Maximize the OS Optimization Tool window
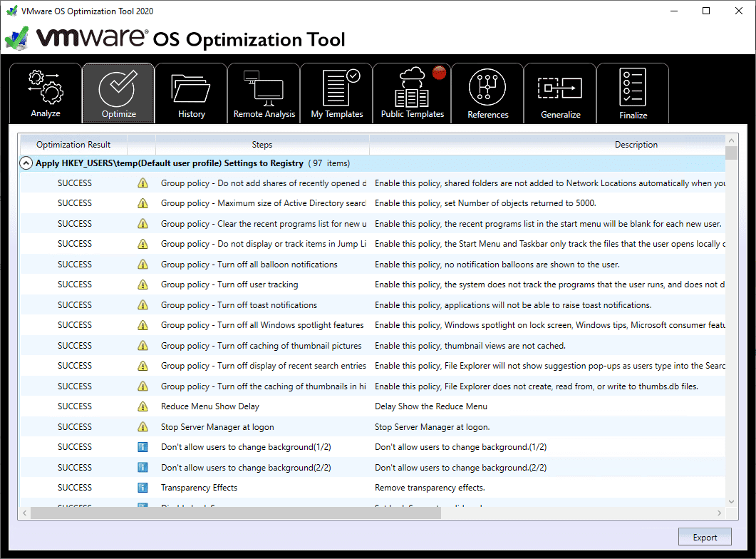Image resolution: width=756 pixels, height=559 pixels. [706, 11]
